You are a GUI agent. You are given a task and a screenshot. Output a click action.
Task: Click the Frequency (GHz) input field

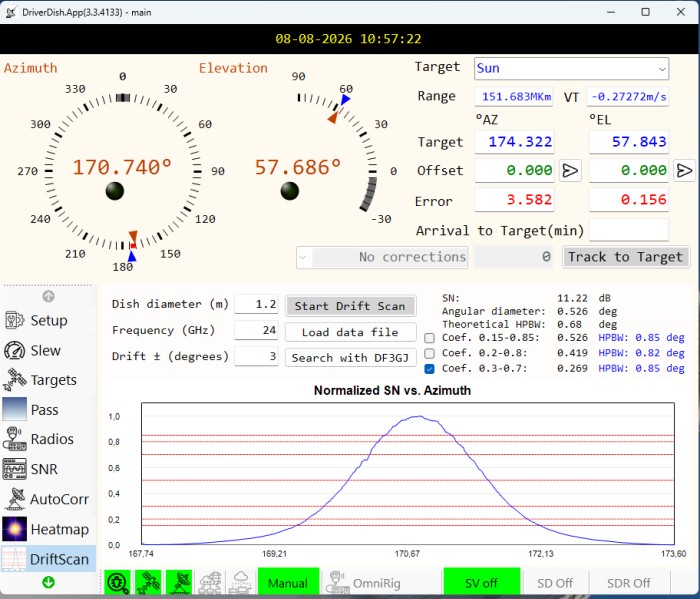tap(256, 330)
